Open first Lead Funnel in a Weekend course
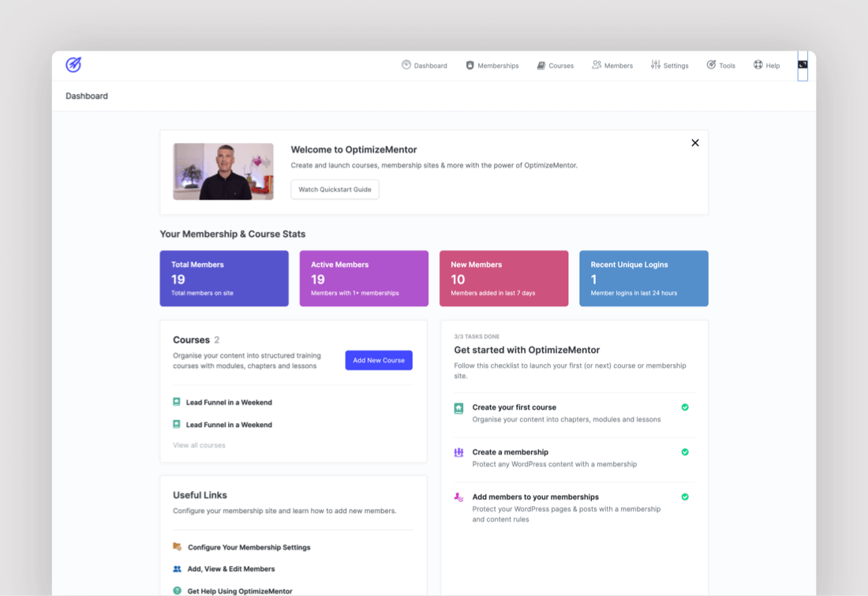Image resolution: width=868 pixels, height=596 pixels. pyautogui.click(x=229, y=402)
